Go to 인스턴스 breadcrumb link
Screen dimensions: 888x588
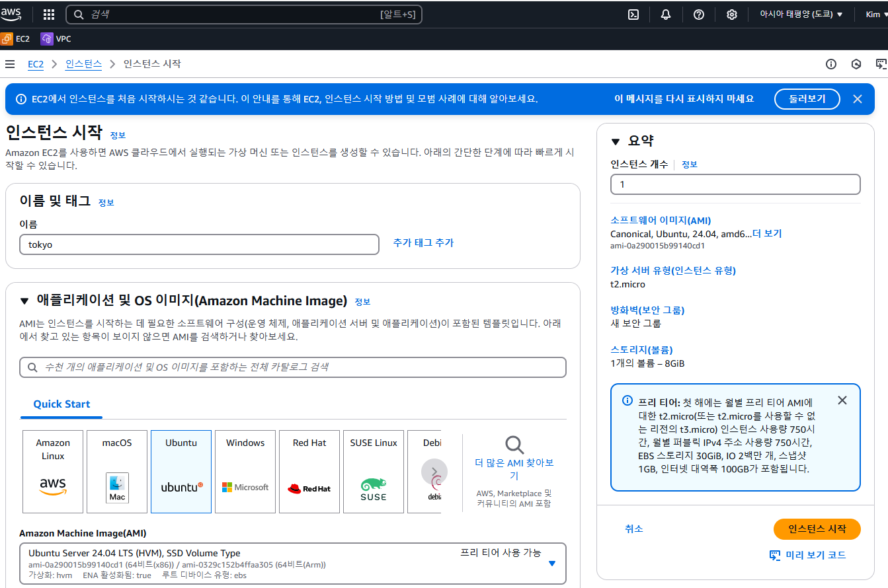pos(83,64)
